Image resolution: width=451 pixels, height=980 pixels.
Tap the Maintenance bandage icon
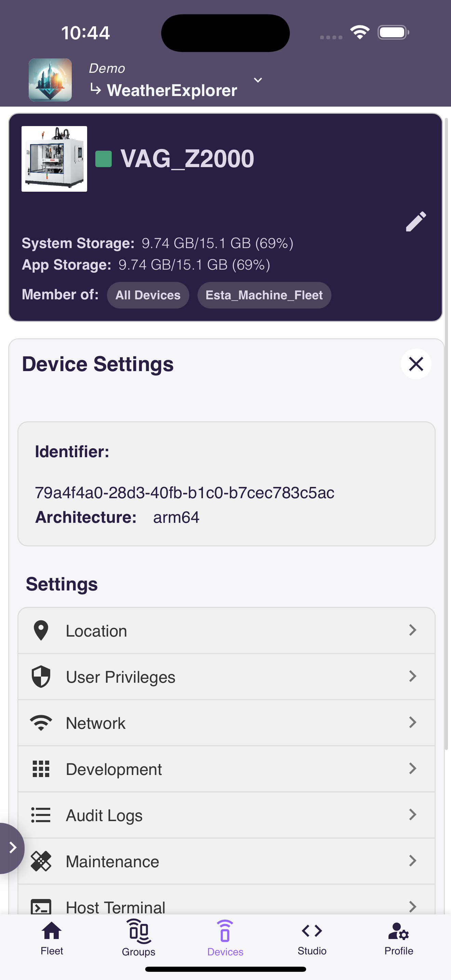tap(41, 860)
